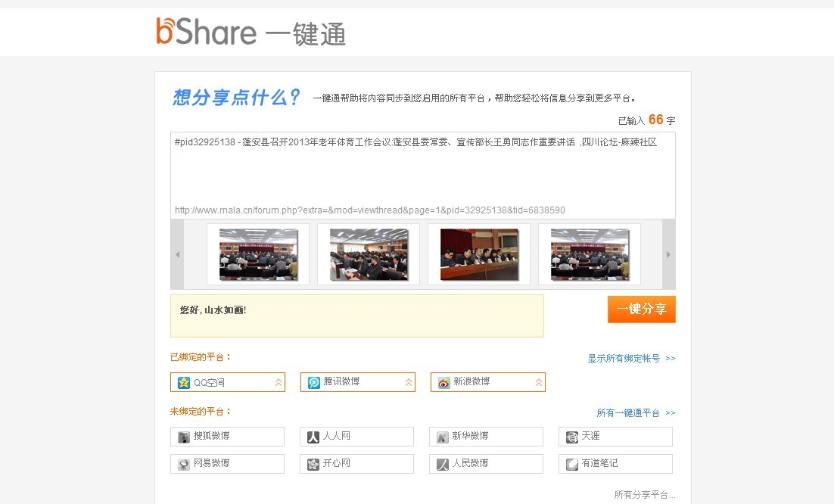Viewport: 834px width, 504px height.
Task: Click the 网易微博 icon
Action: tap(183, 464)
